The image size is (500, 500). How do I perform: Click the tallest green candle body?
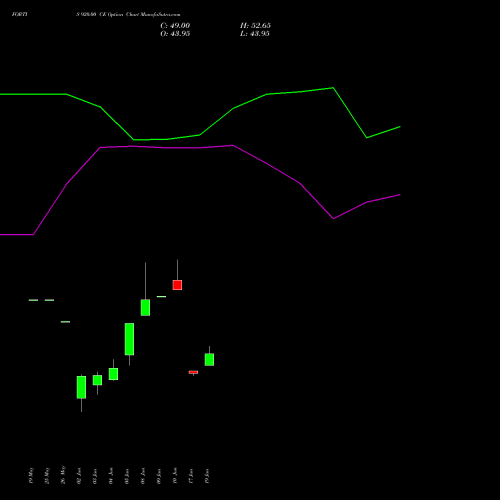tap(129, 339)
